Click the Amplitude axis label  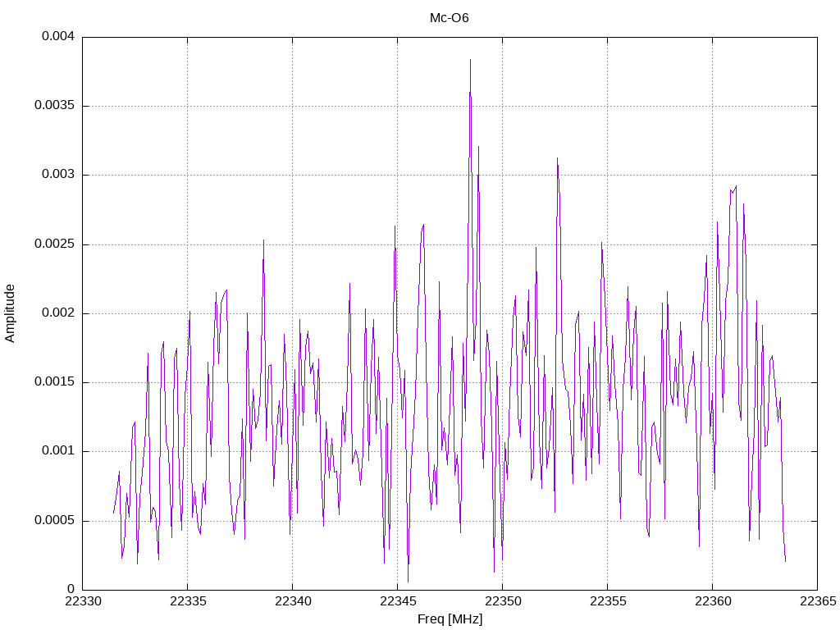click(x=10, y=313)
